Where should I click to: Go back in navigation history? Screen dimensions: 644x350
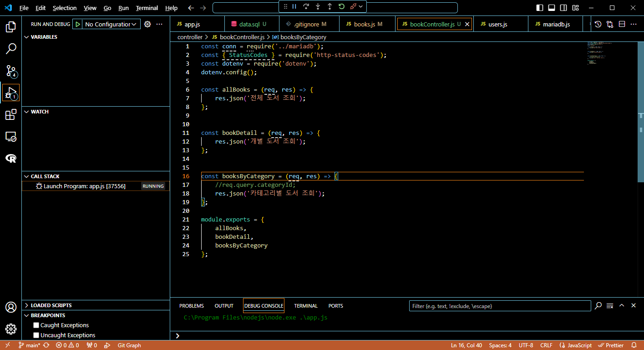191,8
